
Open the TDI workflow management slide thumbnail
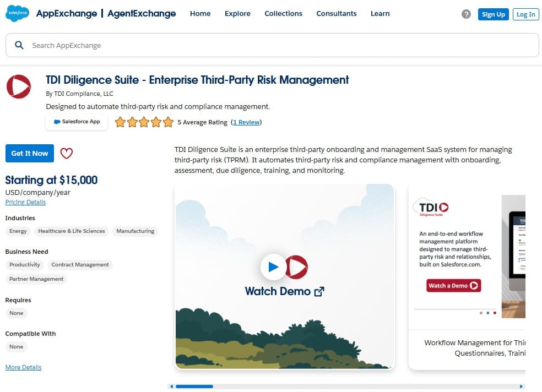tap(467, 276)
